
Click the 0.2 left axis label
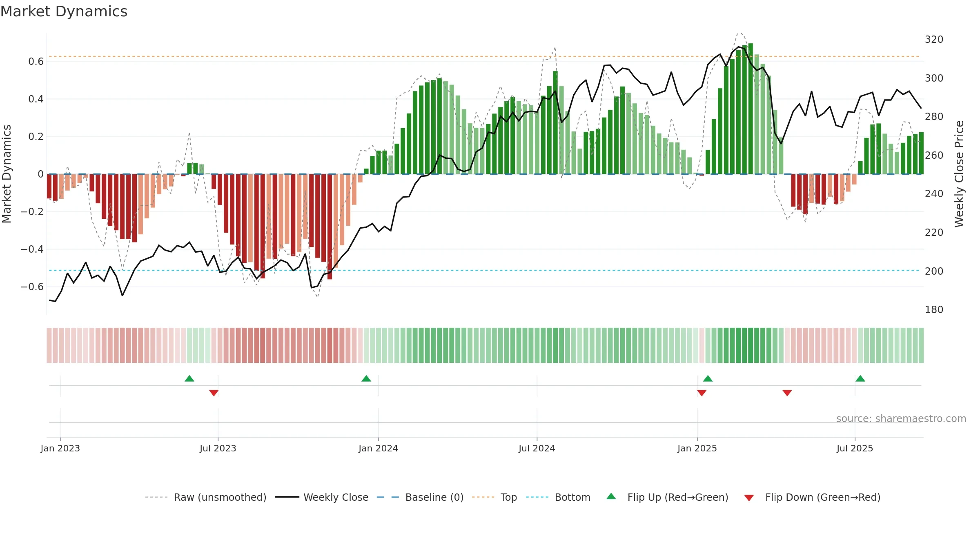[x=36, y=137]
